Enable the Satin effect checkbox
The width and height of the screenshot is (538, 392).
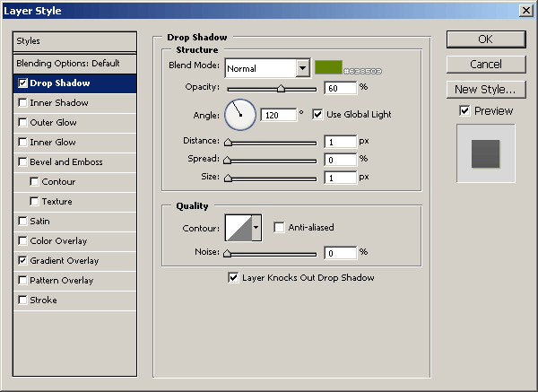click(x=22, y=221)
